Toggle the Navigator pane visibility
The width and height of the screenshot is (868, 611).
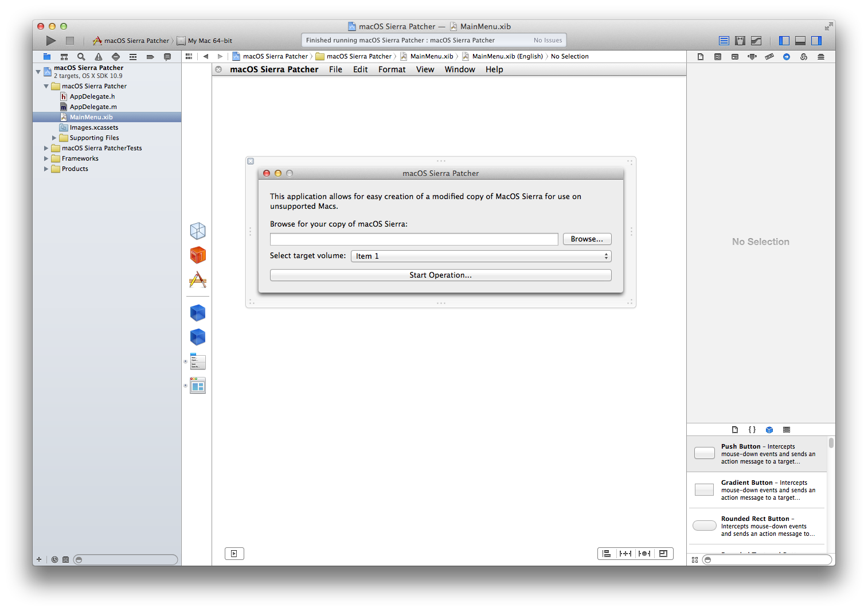coord(784,41)
